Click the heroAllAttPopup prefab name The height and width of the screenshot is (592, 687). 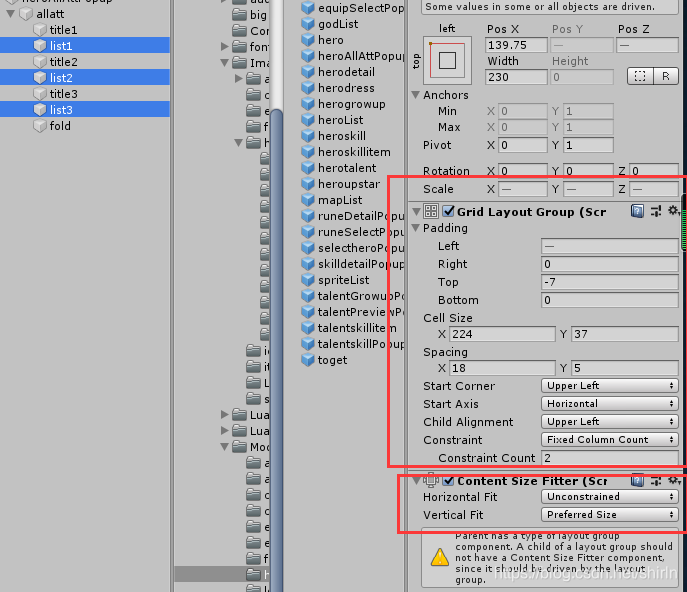(361, 56)
